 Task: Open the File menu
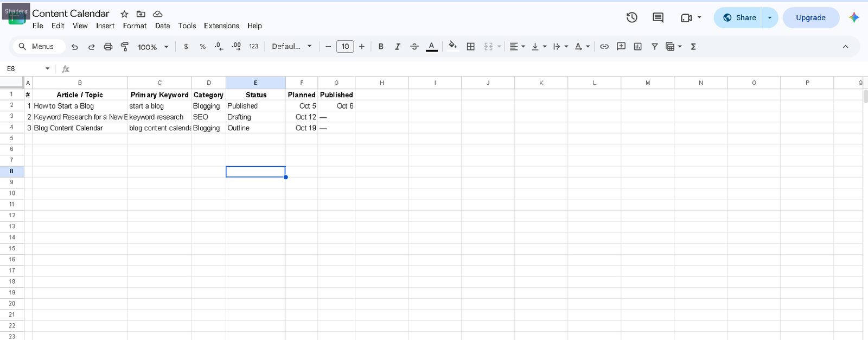click(38, 26)
